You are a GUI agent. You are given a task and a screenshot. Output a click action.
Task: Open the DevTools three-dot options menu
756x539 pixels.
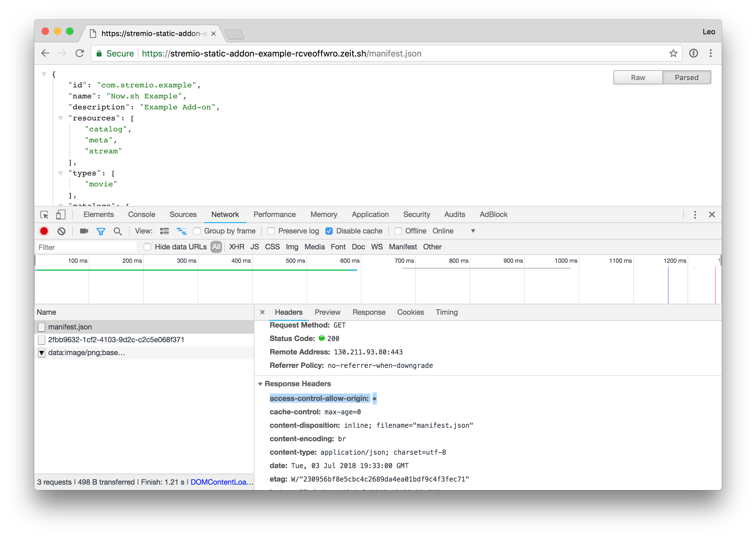point(695,215)
